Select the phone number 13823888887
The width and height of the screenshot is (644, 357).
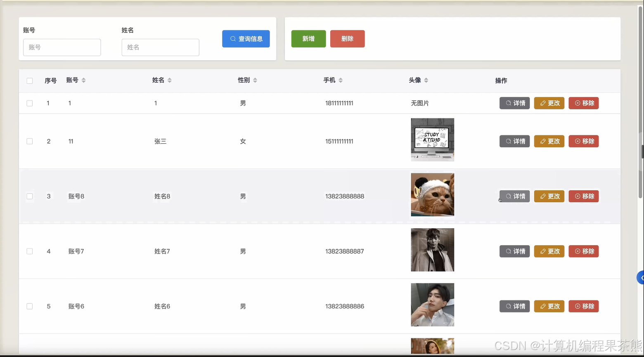345,251
